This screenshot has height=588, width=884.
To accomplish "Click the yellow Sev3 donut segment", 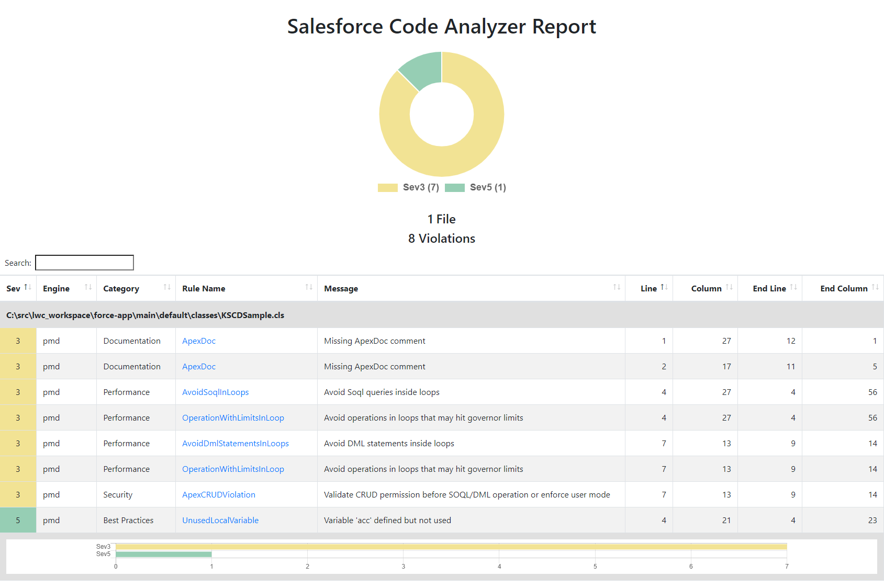I will [x=461, y=157].
